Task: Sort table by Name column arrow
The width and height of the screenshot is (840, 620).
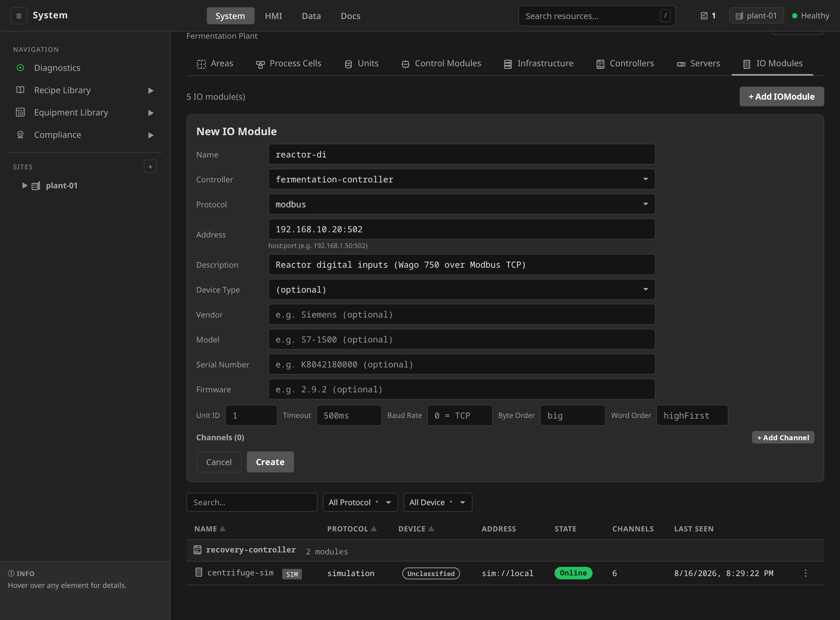Action: pos(222,528)
